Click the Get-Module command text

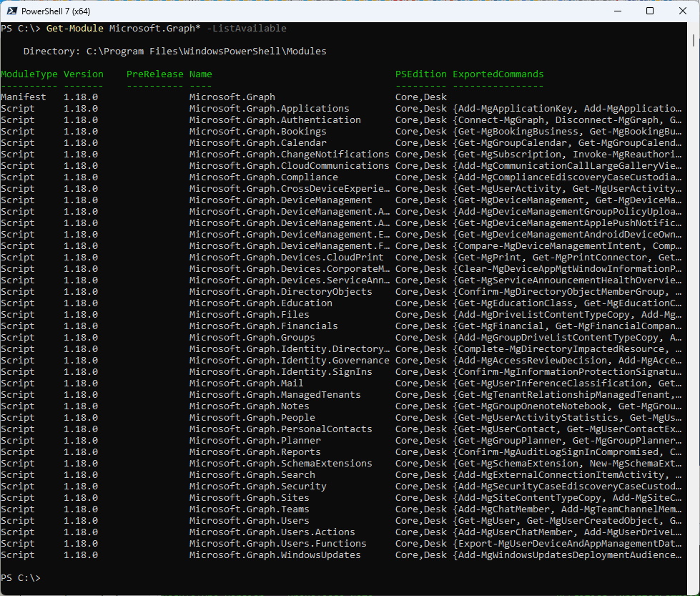point(74,28)
